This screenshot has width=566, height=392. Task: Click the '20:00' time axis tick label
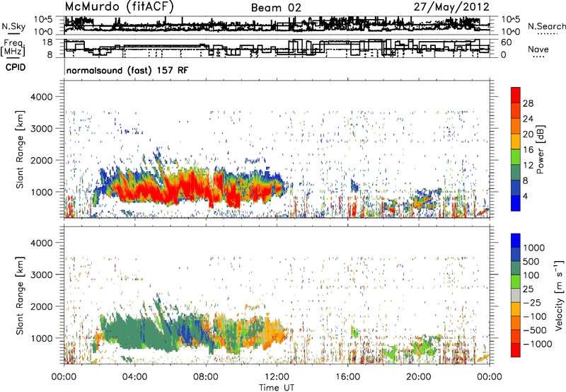point(419,377)
